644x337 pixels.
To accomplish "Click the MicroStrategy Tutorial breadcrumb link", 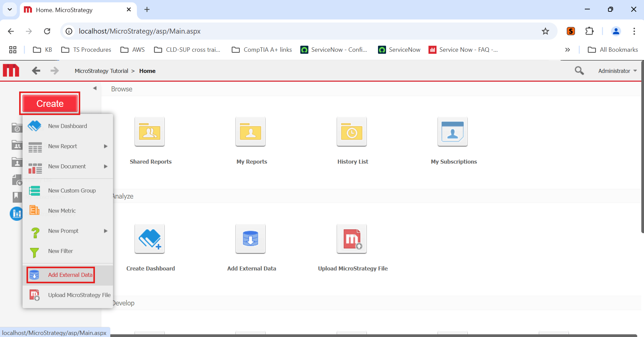I will click(101, 71).
